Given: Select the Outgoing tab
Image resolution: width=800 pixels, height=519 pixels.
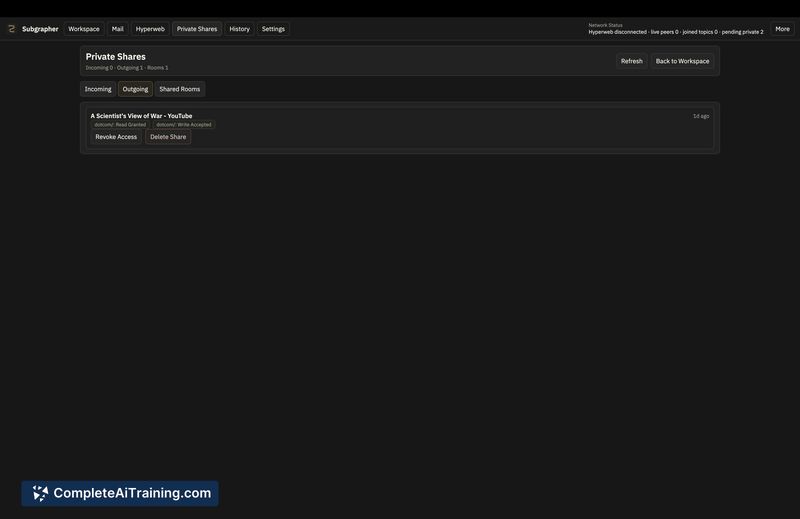Looking at the screenshot, I should click(x=135, y=89).
